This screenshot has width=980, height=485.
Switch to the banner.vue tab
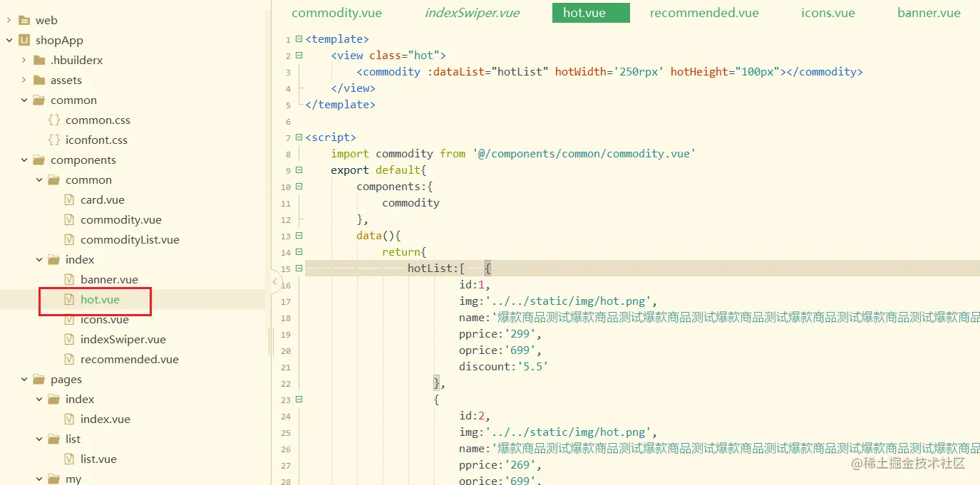(929, 13)
